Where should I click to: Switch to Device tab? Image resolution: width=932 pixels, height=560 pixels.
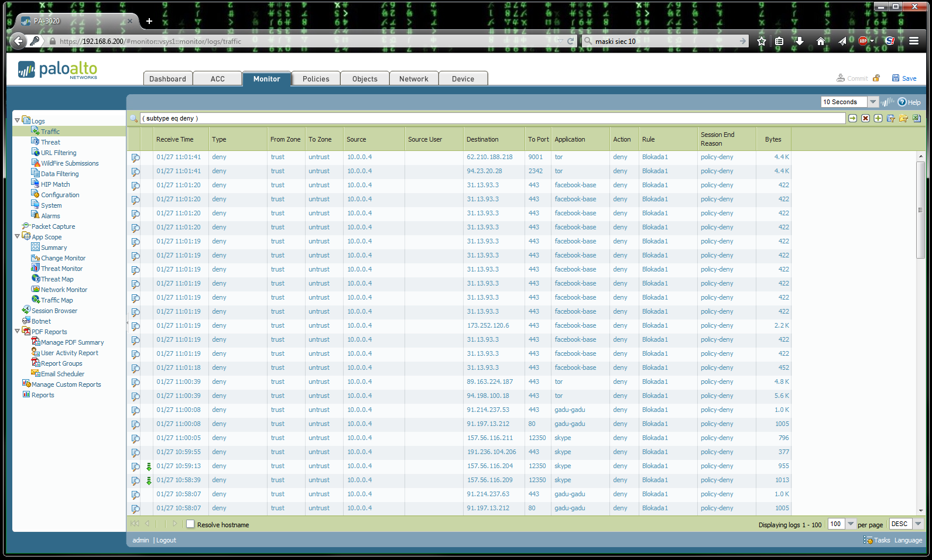pos(463,79)
